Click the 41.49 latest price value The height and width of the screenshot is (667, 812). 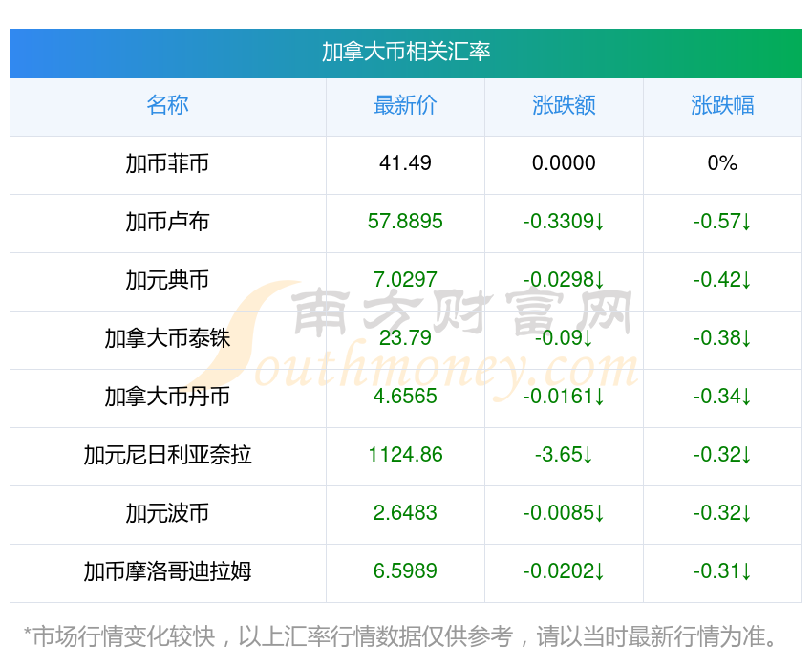tap(405, 163)
